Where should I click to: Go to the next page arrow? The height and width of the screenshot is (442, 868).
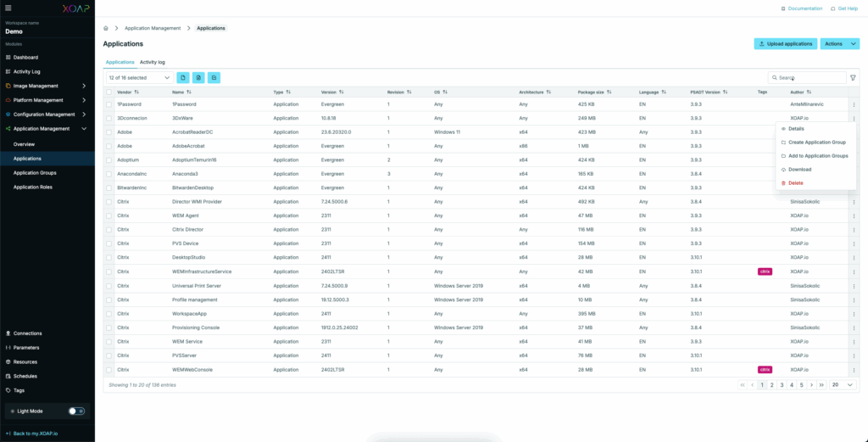811,384
